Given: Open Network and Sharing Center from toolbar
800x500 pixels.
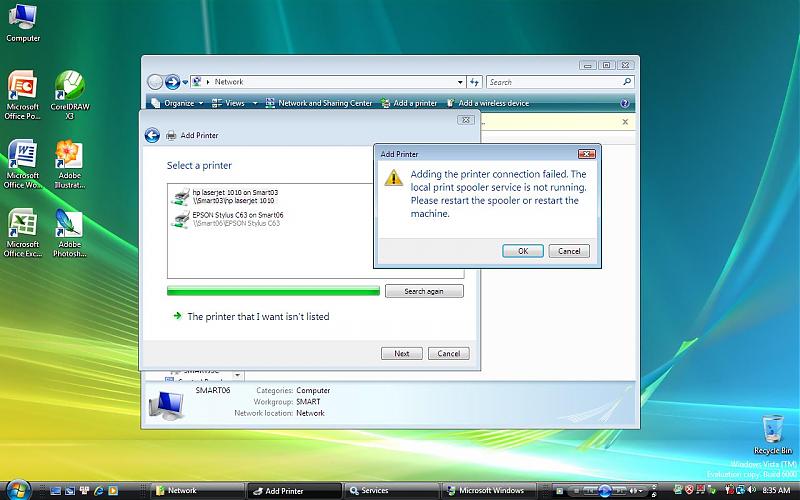Looking at the screenshot, I should [324, 103].
